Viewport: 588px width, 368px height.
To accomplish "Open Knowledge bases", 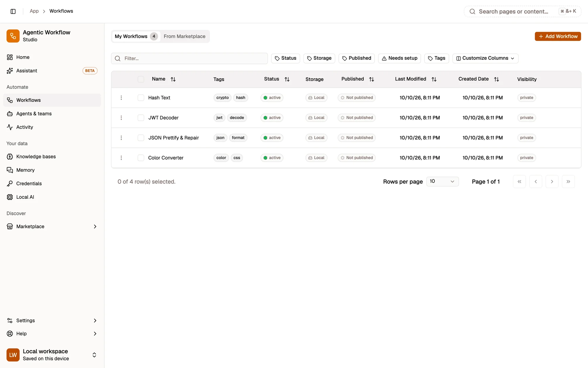I will click(52, 157).
